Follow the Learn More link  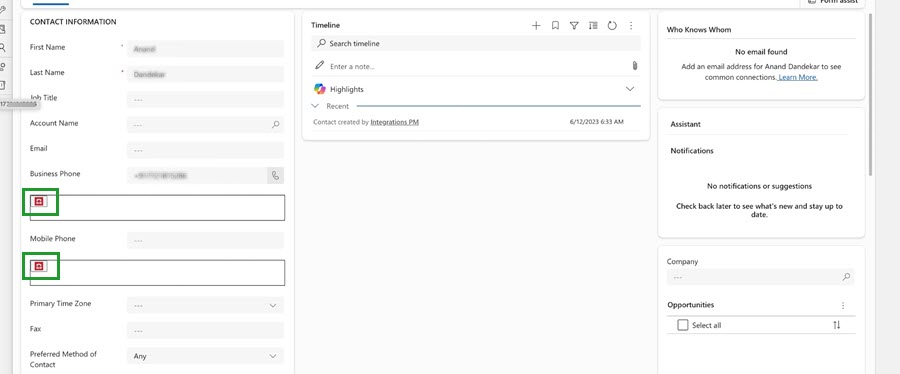tap(798, 77)
